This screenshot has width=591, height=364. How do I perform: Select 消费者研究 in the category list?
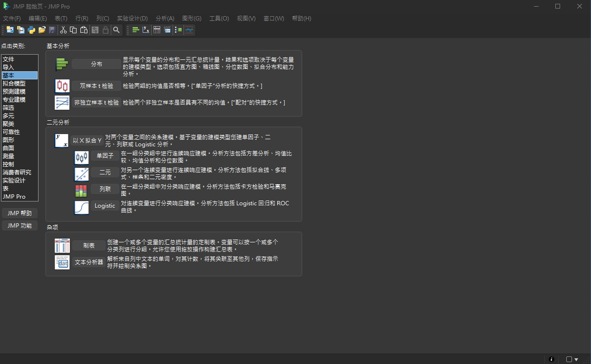19,172
